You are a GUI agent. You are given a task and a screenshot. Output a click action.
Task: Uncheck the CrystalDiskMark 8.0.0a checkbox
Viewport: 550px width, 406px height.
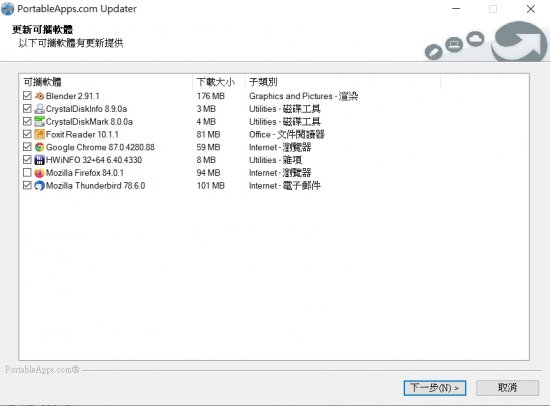[27, 121]
